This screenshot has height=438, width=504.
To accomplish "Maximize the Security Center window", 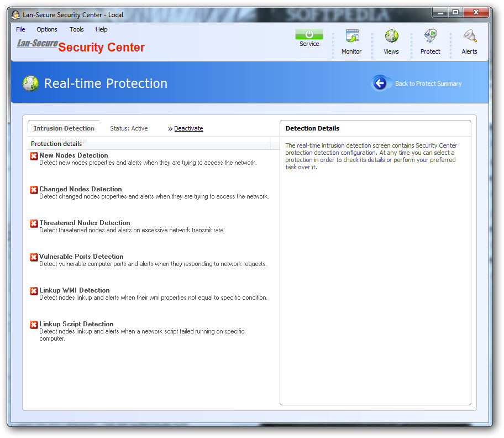I will point(455,13).
